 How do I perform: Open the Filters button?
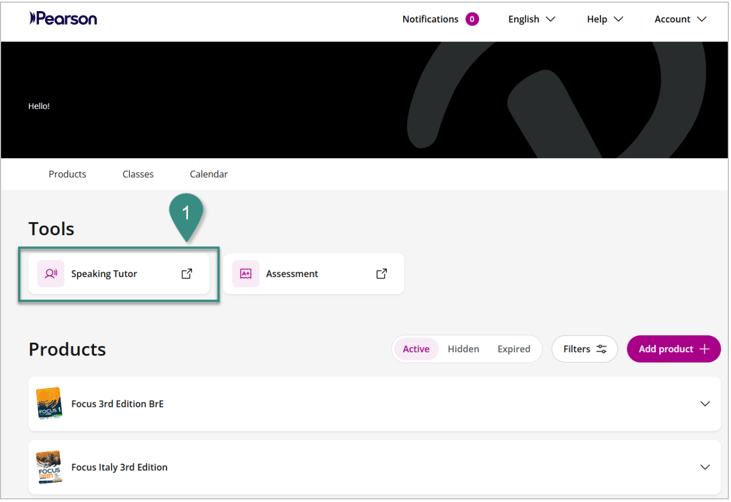coord(585,349)
